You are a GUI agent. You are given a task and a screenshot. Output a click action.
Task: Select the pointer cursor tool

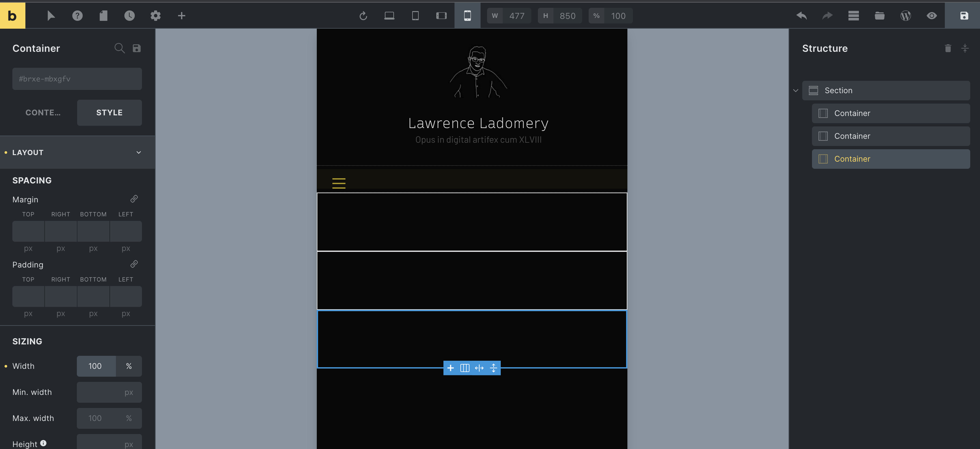[51, 16]
